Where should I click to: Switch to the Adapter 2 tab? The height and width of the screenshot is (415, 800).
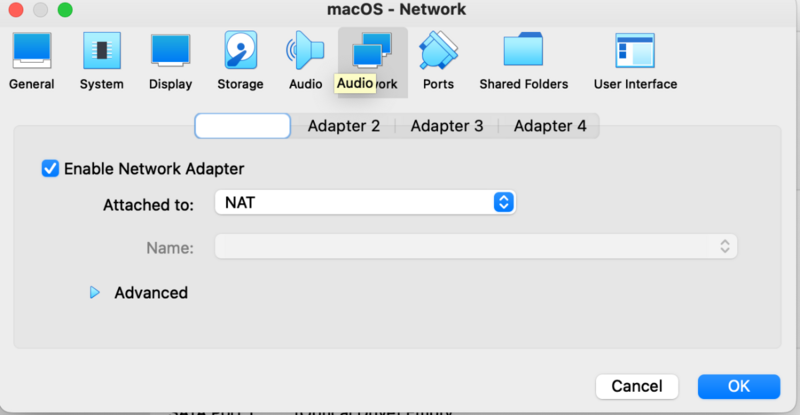click(343, 126)
